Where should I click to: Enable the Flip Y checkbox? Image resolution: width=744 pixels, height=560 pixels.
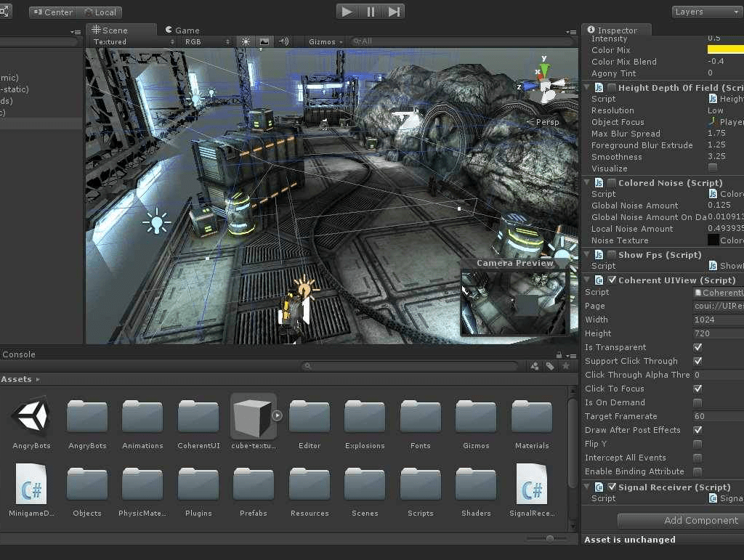tap(697, 444)
